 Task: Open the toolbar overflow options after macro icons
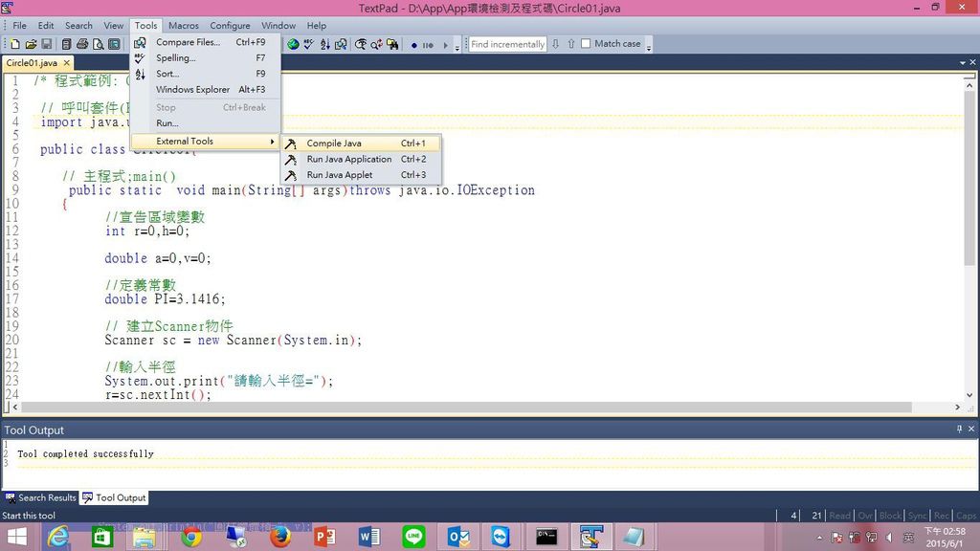click(x=457, y=46)
